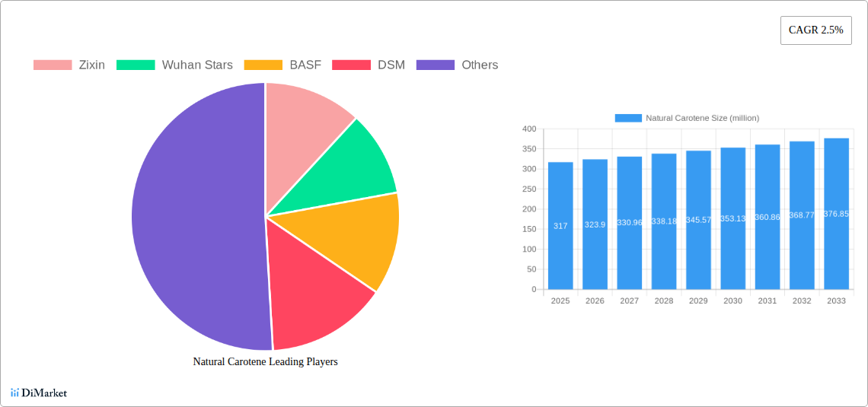Screen dimensions: 868x407
Task: Hide the DSM legend label
Action: tap(391, 65)
